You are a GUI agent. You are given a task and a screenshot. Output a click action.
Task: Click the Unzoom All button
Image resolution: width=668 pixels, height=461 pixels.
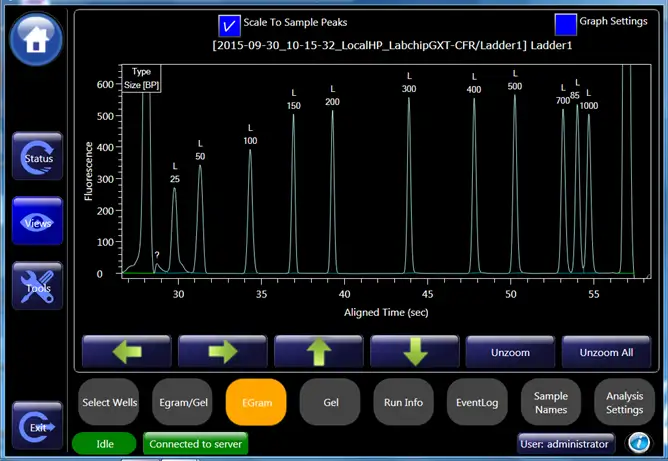pyautogui.click(x=606, y=352)
